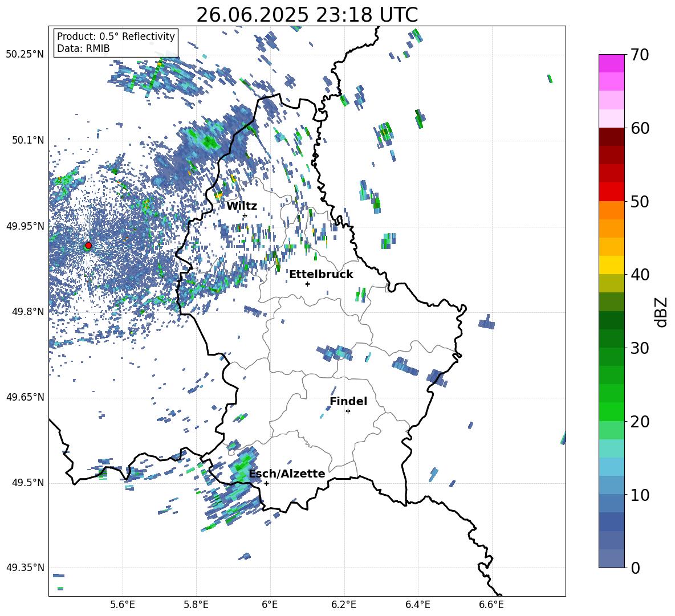Click the 20 tick label on colorbar

(x=640, y=421)
